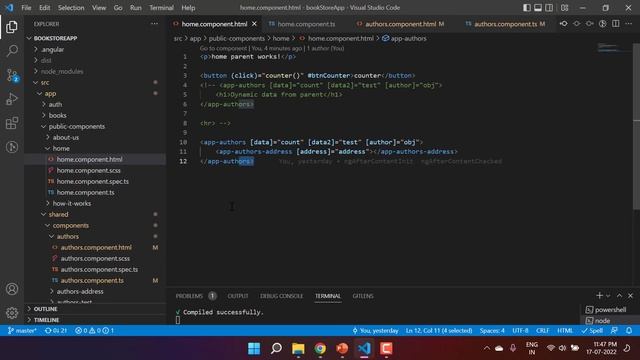Viewport: 640px width, 360px height.
Task: Open File Explorer from the taskbar
Action: [298, 348]
